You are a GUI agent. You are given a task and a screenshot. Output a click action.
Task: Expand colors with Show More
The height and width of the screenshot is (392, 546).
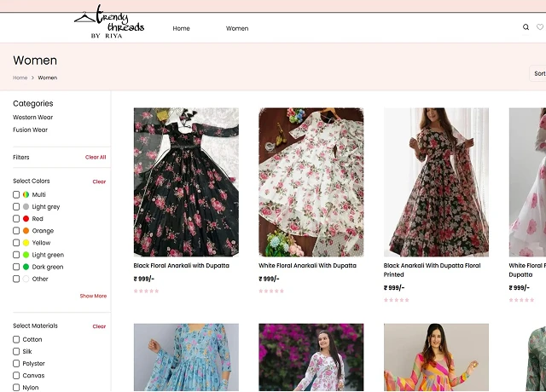click(93, 296)
